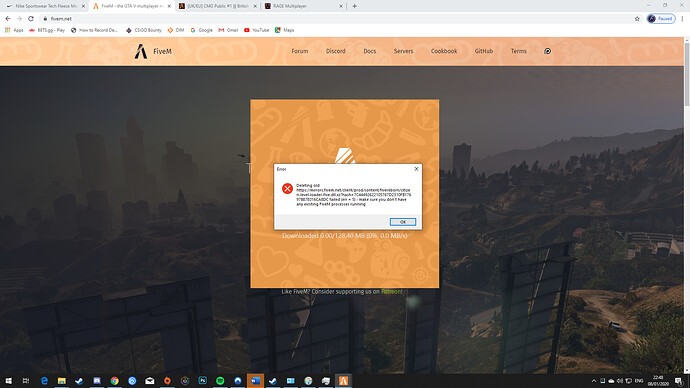Open a new browser tab
Image resolution: width=690 pixels, height=388 pixels.
tap(355, 6)
